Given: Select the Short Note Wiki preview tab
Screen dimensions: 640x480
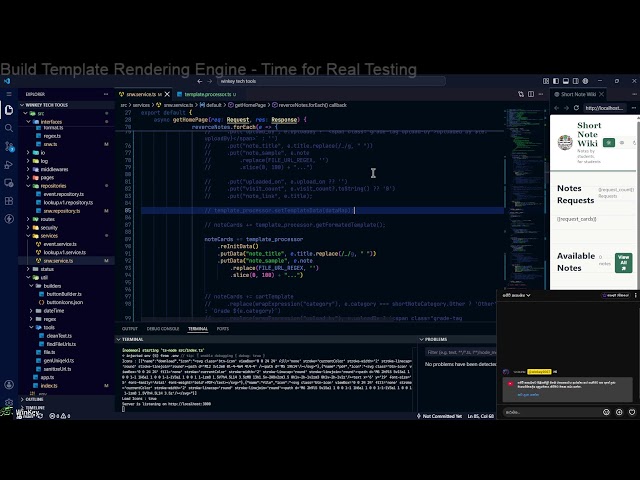Looking at the screenshot, I should (x=578, y=94).
